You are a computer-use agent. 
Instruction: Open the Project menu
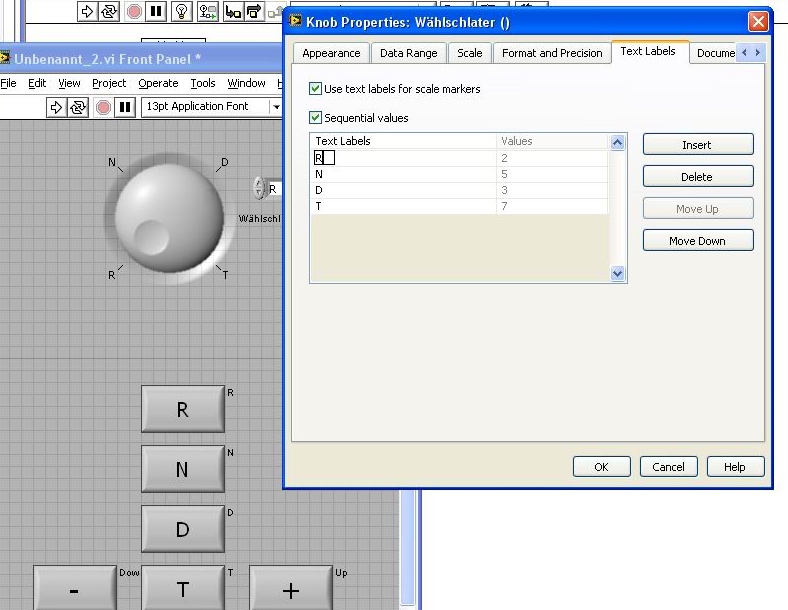pos(109,83)
